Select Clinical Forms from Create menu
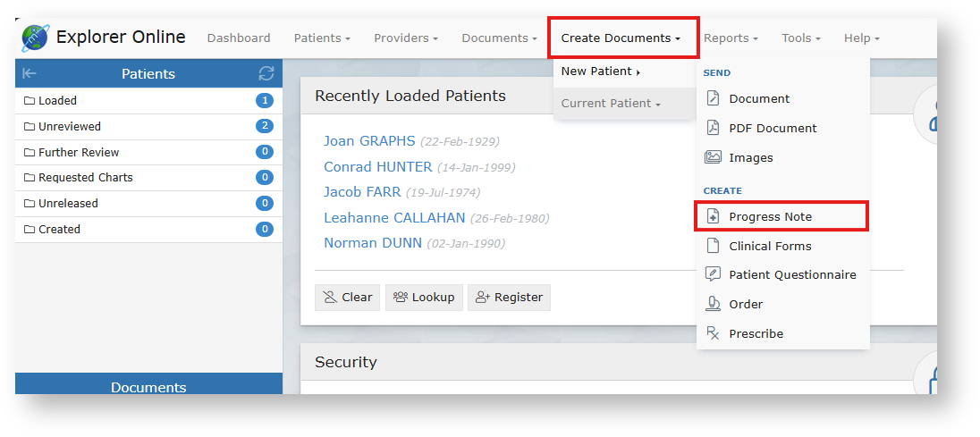Viewport: 980px width, 437px height. (770, 246)
